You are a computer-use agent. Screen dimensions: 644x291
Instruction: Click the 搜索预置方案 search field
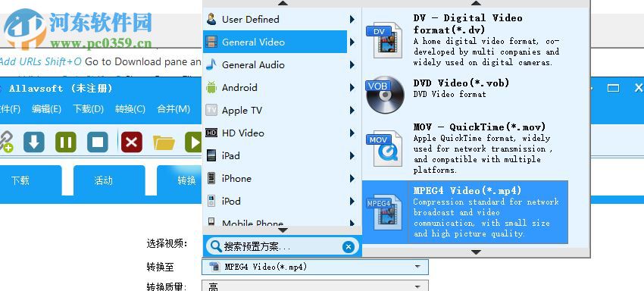[x=283, y=246]
